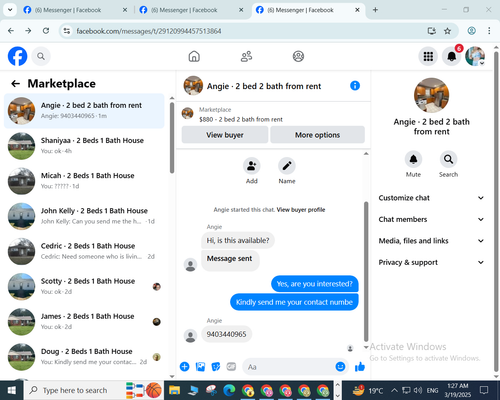Click install app icon in address bar
500x400 pixels.
tap(432, 31)
